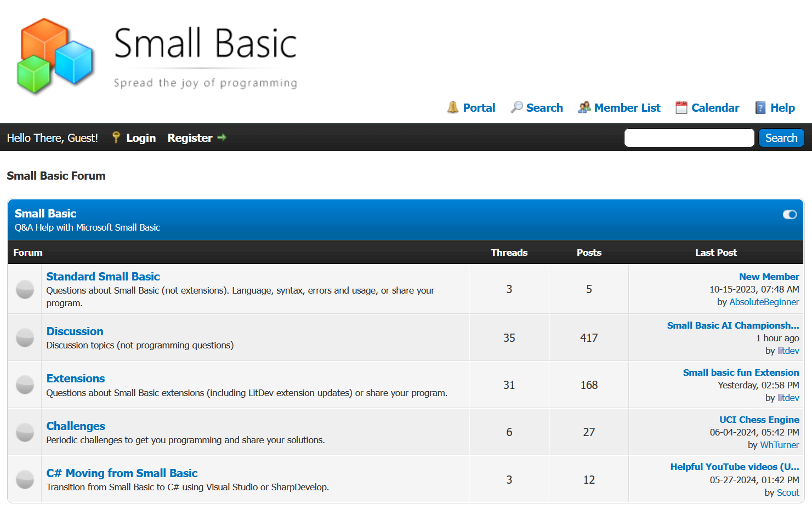
Task: Click the people icon beside Member List
Action: [x=584, y=107]
